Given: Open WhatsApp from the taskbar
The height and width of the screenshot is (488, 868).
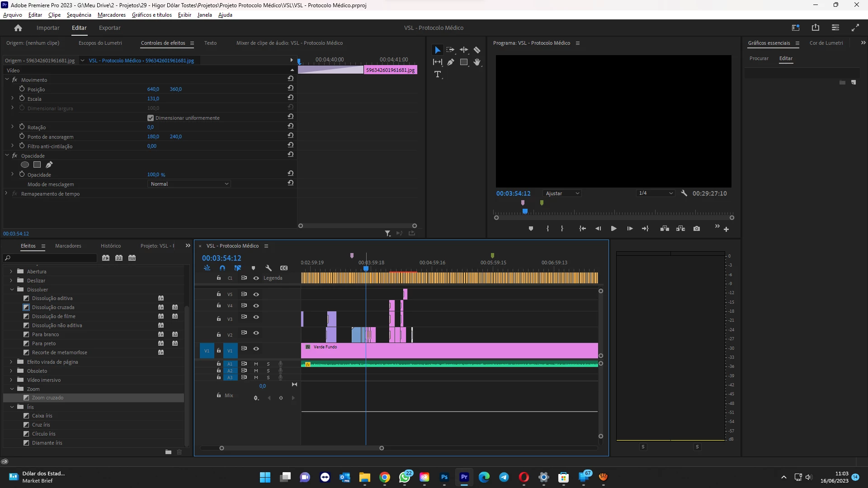Looking at the screenshot, I should pyautogui.click(x=405, y=477).
